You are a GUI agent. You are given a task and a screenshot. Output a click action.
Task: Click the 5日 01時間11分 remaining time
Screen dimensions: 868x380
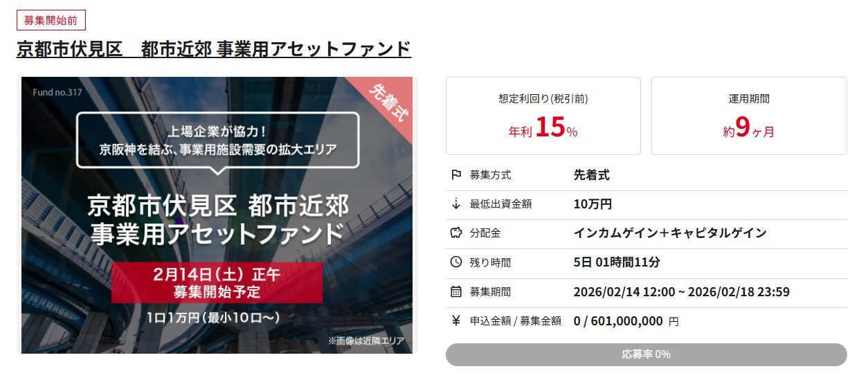click(617, 262)
